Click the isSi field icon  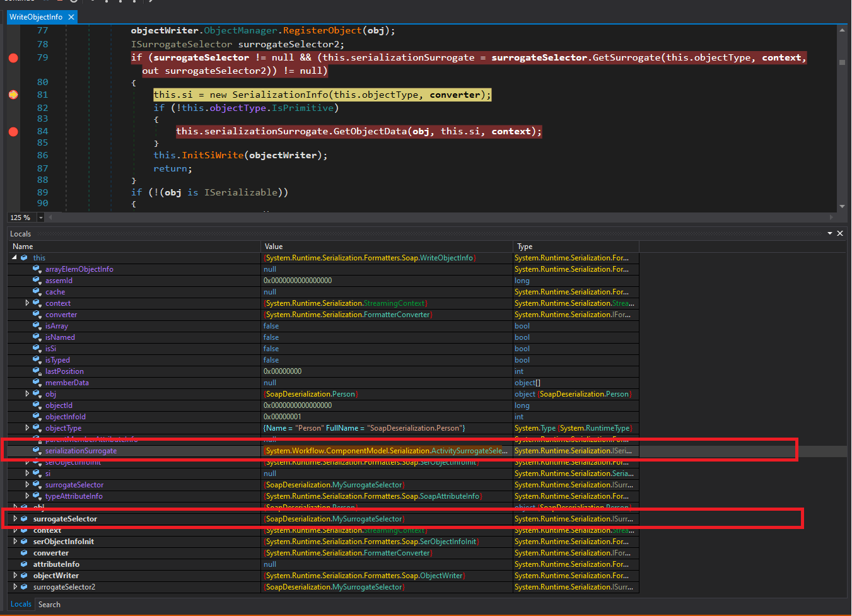(x=37, y=349)
